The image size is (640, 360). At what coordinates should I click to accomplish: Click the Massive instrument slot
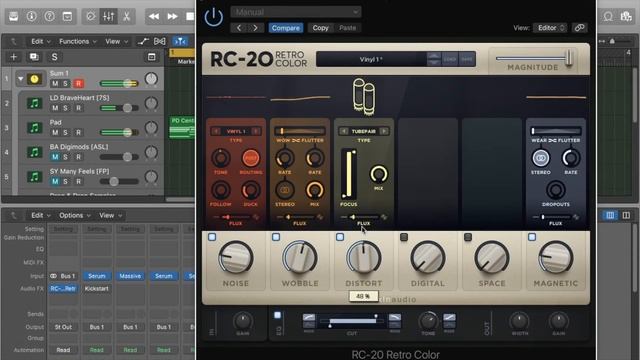[x=130, y=276]
